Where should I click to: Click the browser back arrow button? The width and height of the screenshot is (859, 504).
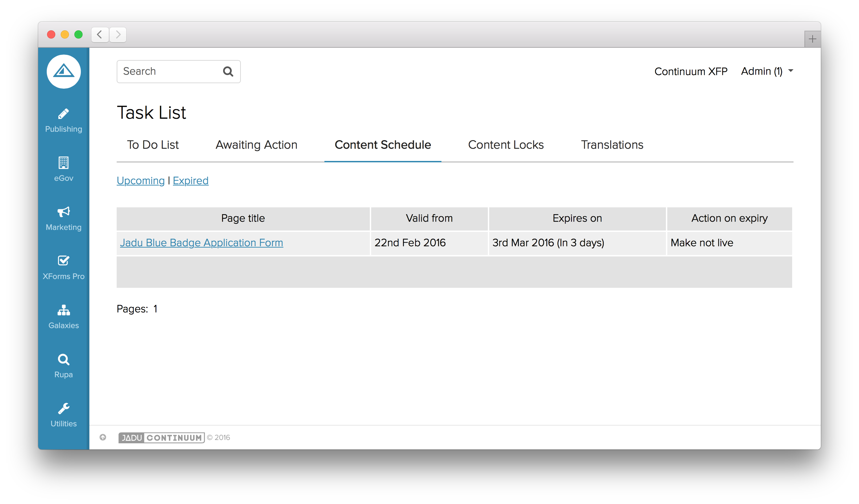tap(100, 35)
